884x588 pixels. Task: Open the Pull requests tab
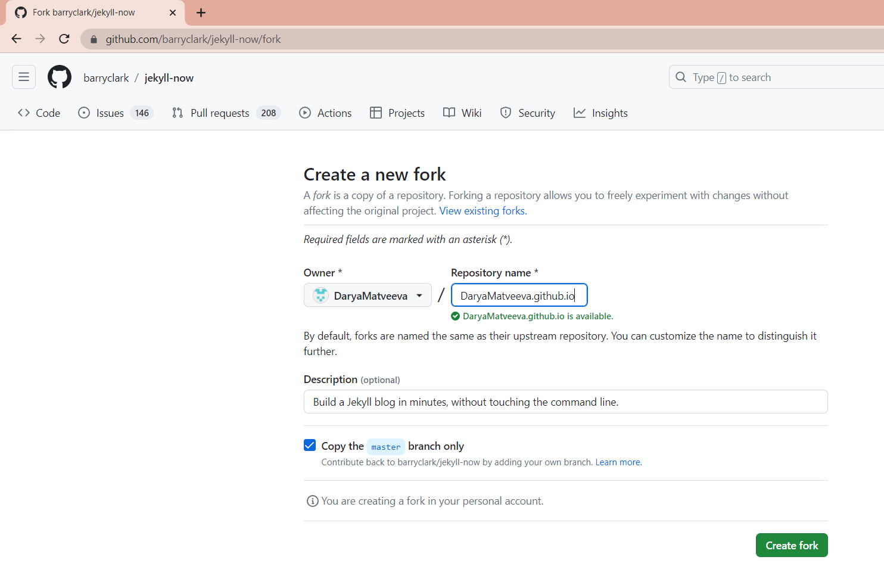point(226,113)
